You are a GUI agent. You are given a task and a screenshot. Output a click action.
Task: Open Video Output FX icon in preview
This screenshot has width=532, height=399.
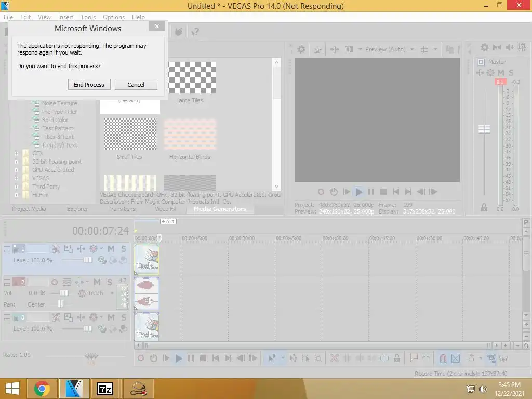click(x=335, y=49)
